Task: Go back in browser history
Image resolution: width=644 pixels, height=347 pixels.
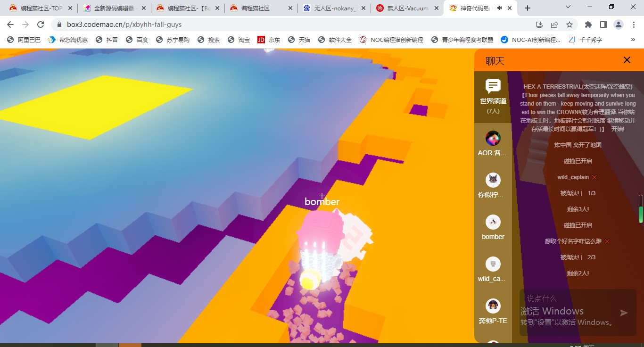Action: (x=10, y=25)
